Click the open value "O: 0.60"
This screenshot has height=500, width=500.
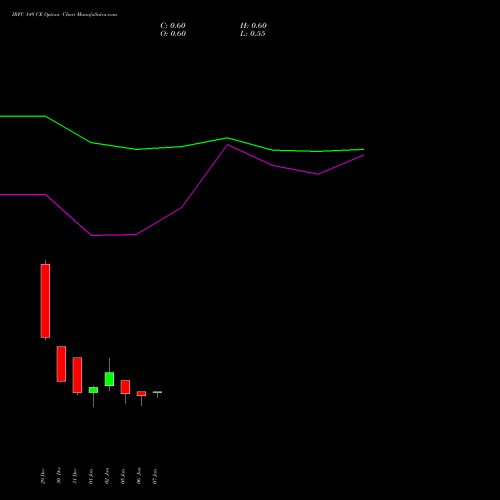[x=173, y=34]
